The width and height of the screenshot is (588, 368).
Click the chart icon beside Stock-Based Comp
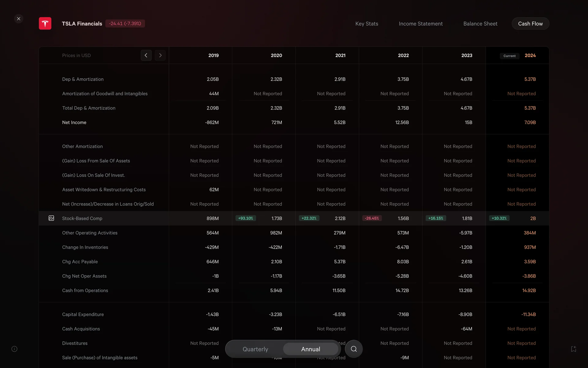51,218
